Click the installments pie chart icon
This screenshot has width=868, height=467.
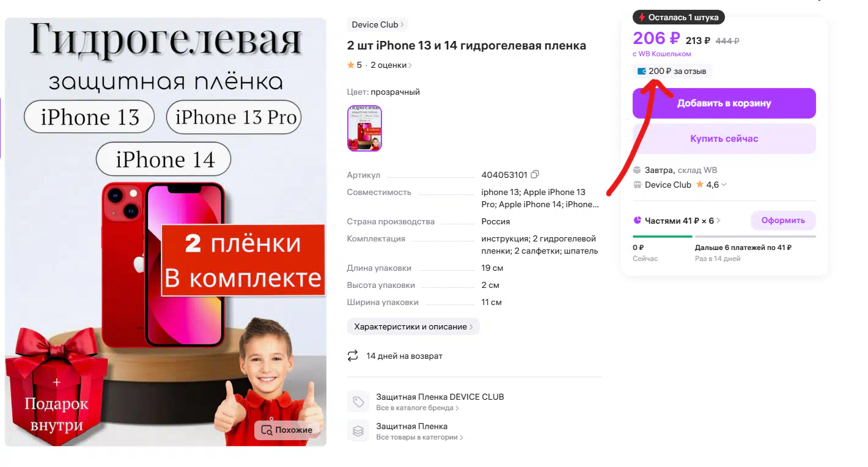(x=637, y=220)
